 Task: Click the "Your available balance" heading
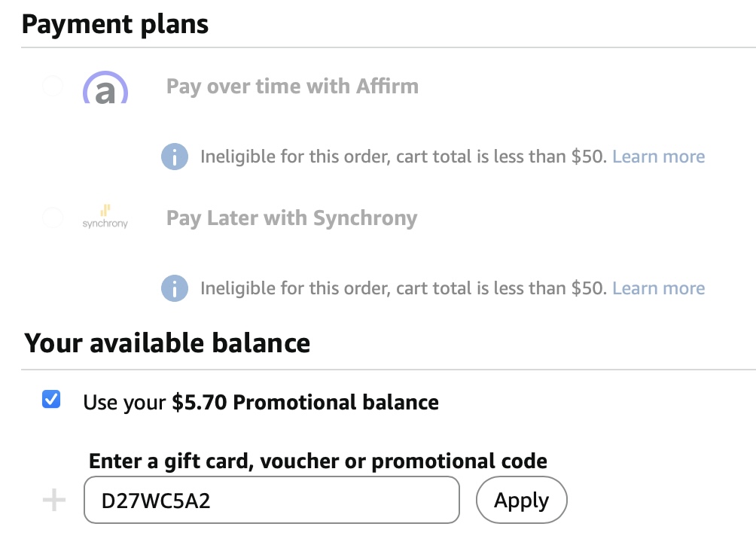pyautogui.click(x=167, y=343)
